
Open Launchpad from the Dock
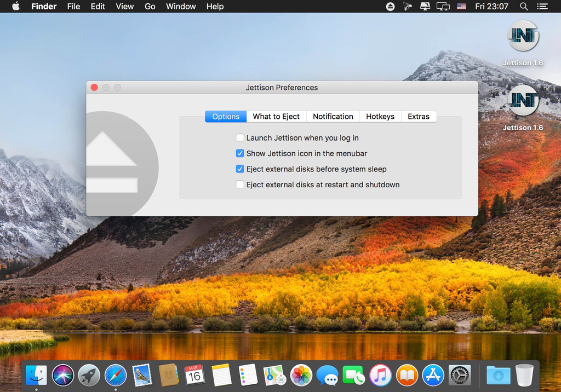(89, 375)
